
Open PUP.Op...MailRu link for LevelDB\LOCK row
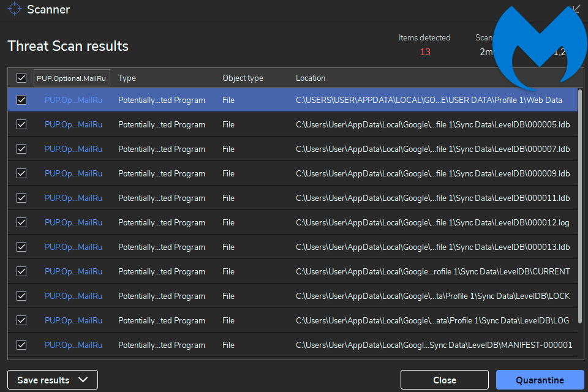point(73,296)
